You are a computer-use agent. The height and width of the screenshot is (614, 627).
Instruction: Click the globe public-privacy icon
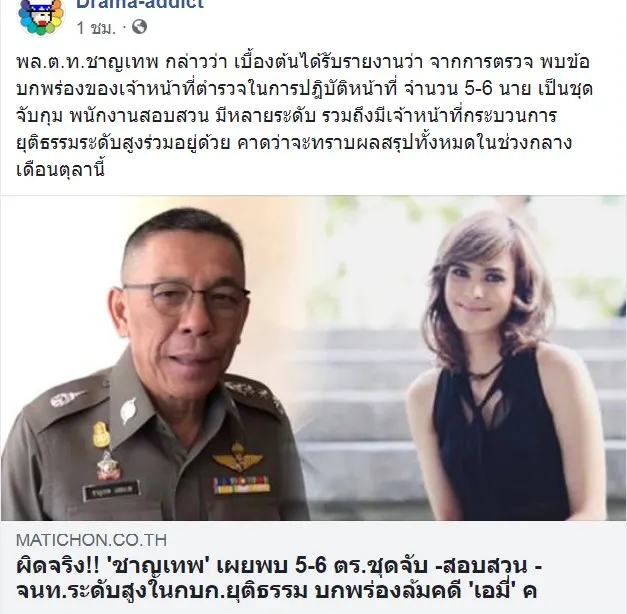pyautogui.click(x=139, y=26)
